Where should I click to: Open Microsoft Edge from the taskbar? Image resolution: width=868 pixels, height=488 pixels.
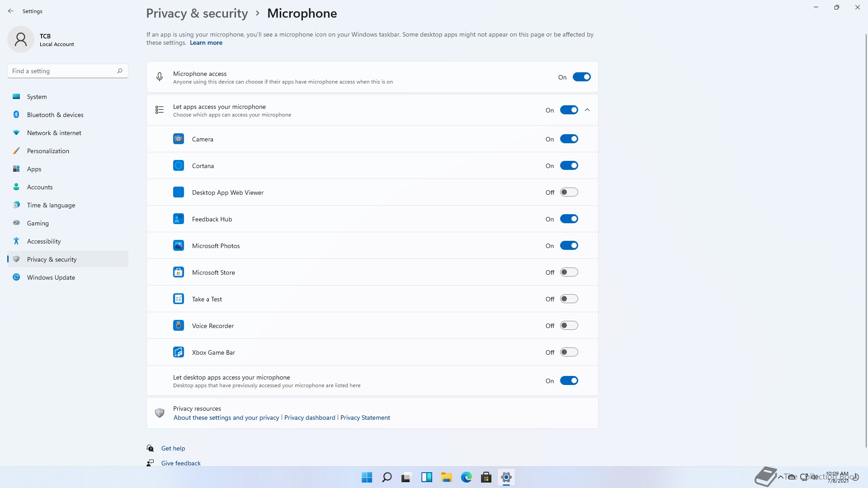pos(466,477)
